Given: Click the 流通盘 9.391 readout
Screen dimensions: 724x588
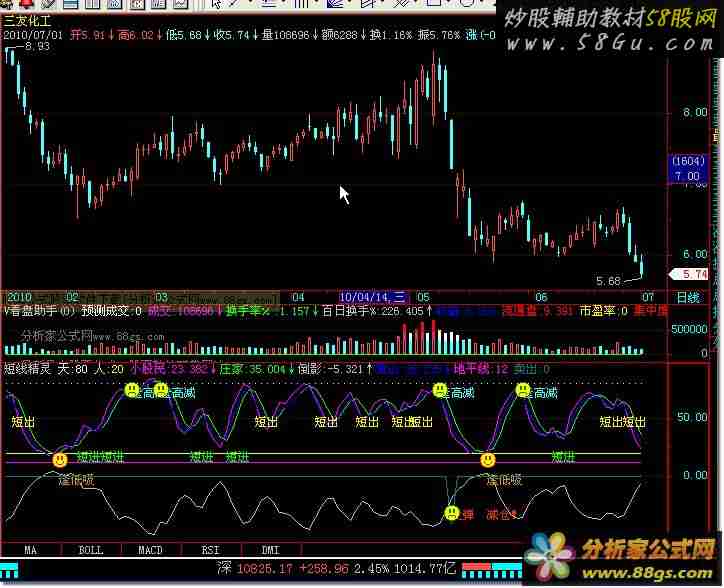Looking at the screenshot, I should click(537, 311).
